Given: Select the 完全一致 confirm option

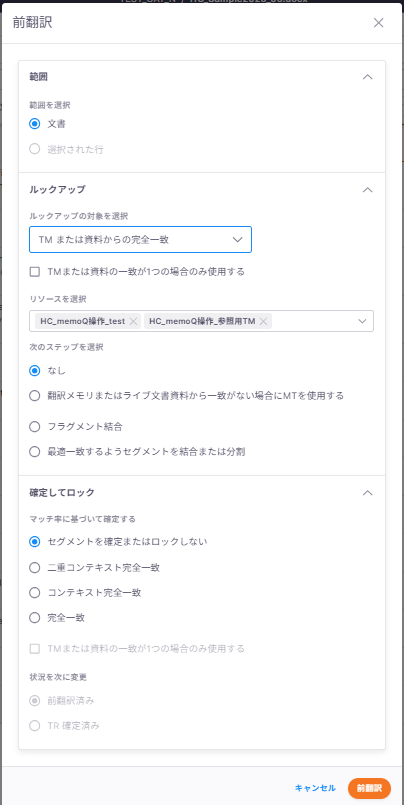Looking at the screenshot, I should tap(34, 618).
